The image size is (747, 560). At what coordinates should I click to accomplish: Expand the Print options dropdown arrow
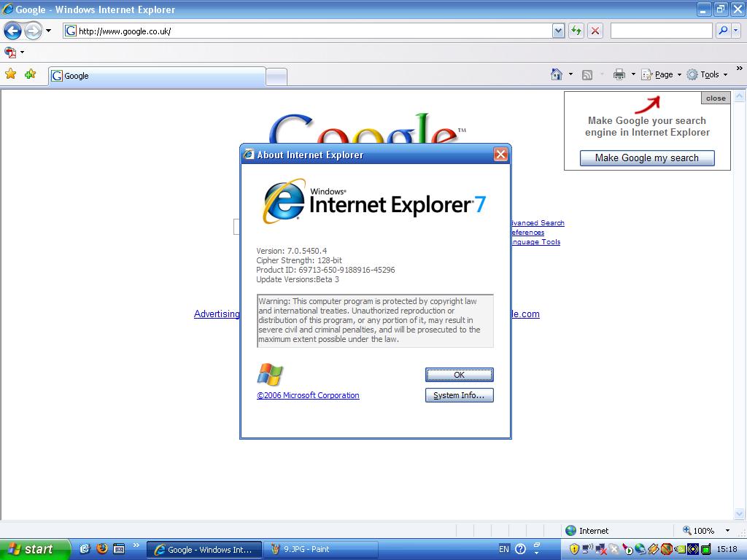tap(633, 74)
